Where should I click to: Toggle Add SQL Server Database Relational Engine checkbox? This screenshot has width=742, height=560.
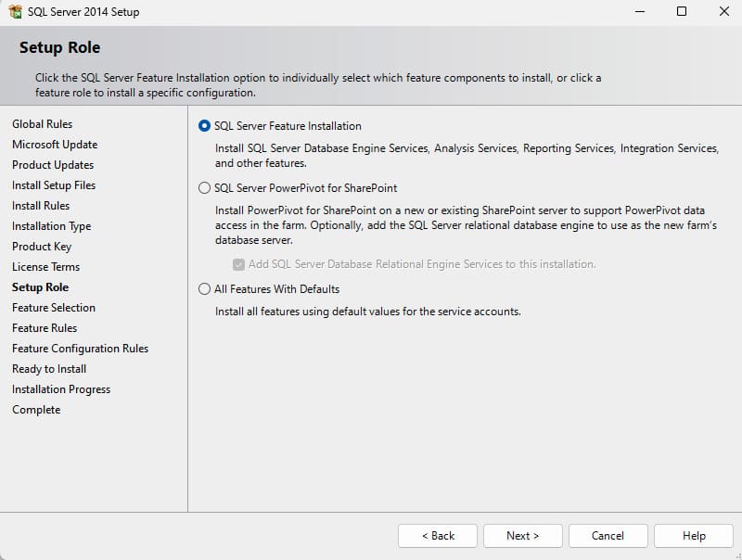point(238,264)
